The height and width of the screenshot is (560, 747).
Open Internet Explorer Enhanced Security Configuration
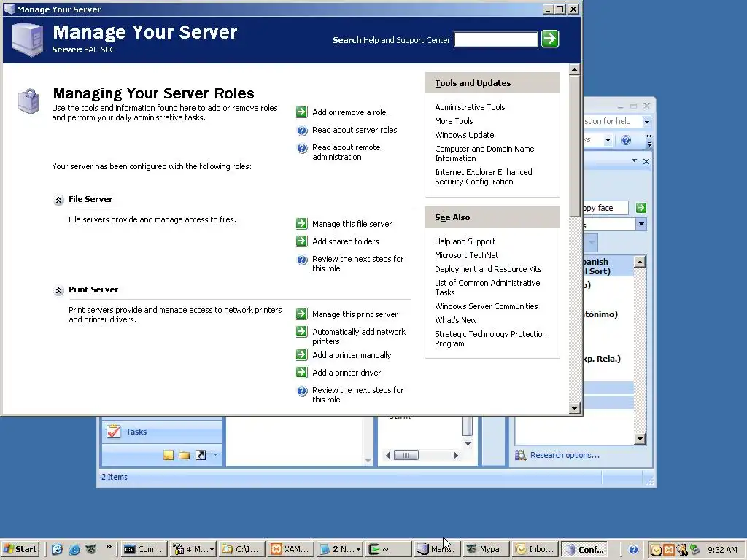[x=483, y=176]
